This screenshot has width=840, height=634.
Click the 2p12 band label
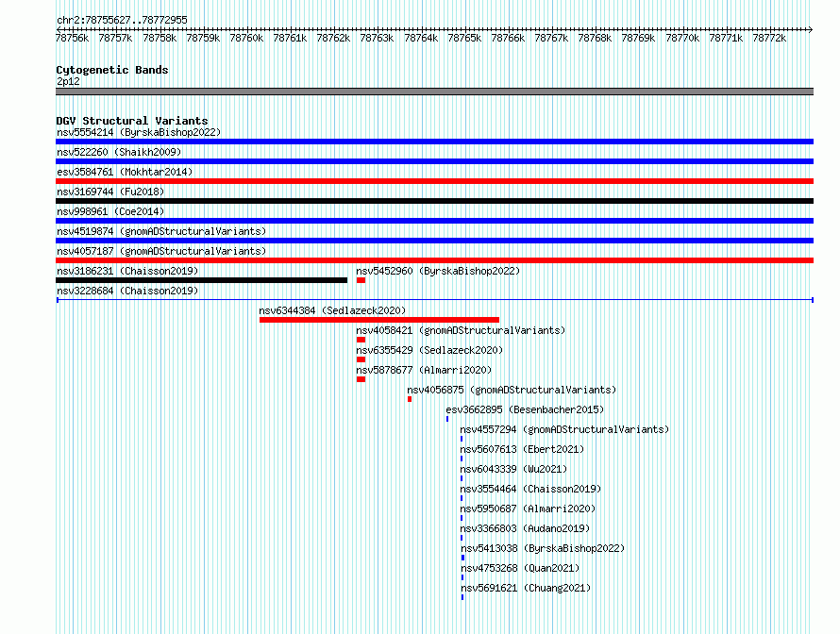coord(68,81)
